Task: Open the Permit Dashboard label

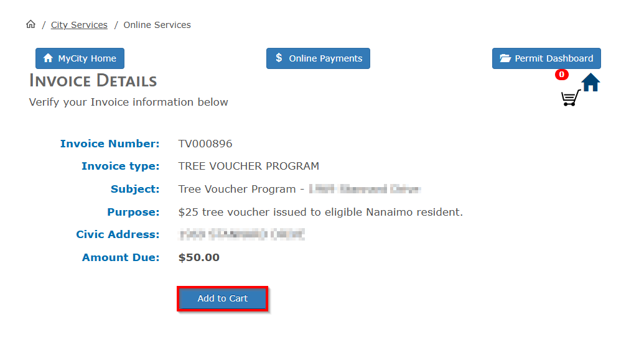Action: (x=554, y=58)
